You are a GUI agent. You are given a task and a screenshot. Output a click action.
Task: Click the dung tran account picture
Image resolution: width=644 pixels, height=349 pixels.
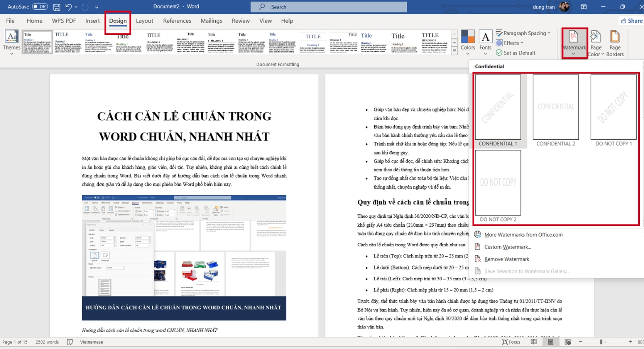click(564, 7)
